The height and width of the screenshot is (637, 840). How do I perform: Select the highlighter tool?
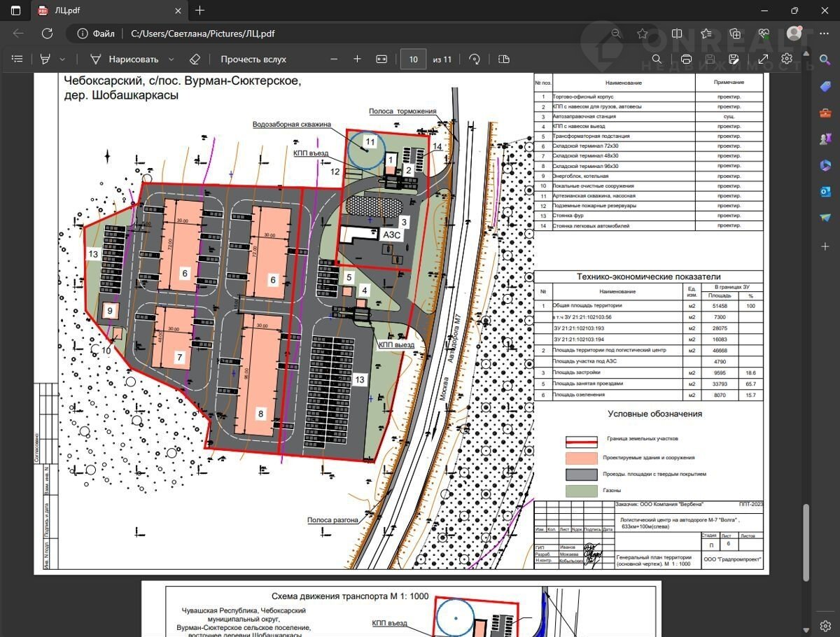46,59
